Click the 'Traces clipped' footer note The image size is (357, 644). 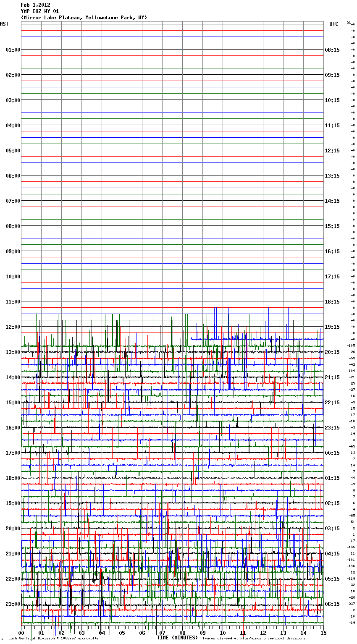click(254, 639)
